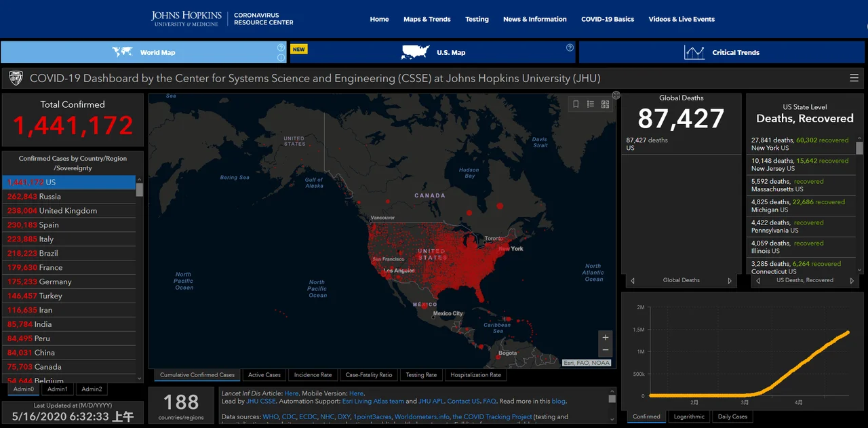Viewport: 868px width, 428px height.
Task: Select Russia in the confirmed cases list
Action: tap(68, 197)
